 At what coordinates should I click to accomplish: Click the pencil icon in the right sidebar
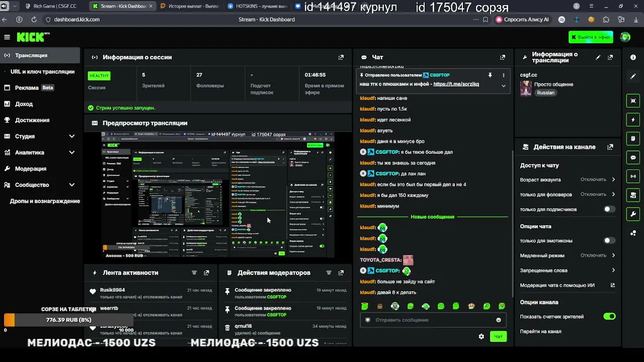(633, 76)
